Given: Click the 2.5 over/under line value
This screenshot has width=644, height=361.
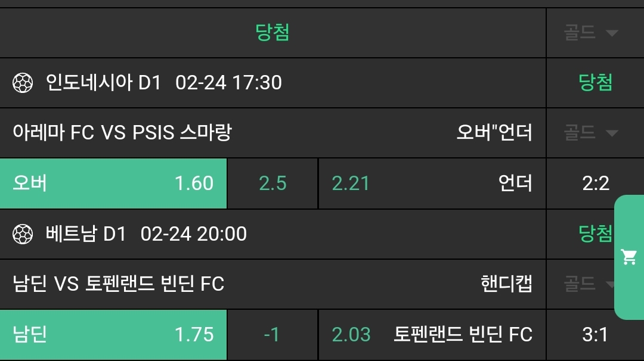Looking at the screenshot, I should tap(273, 183).
